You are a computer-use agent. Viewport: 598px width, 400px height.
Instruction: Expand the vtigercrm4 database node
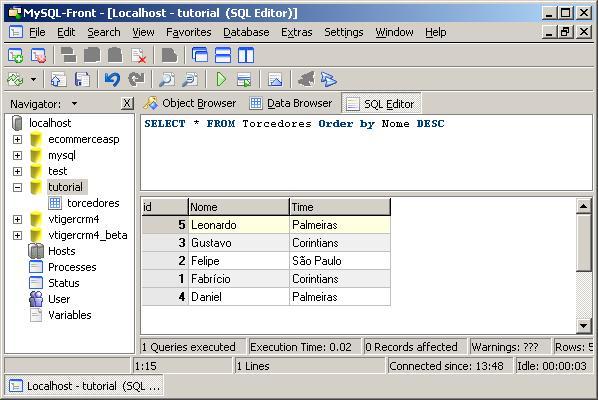point(17,219)
